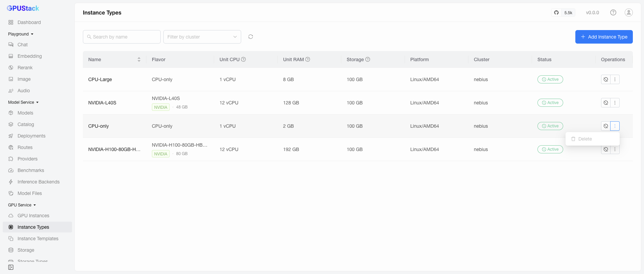Go to GPU Instances page
Viewport: 644px width, 274px height.
pos(37,216)
